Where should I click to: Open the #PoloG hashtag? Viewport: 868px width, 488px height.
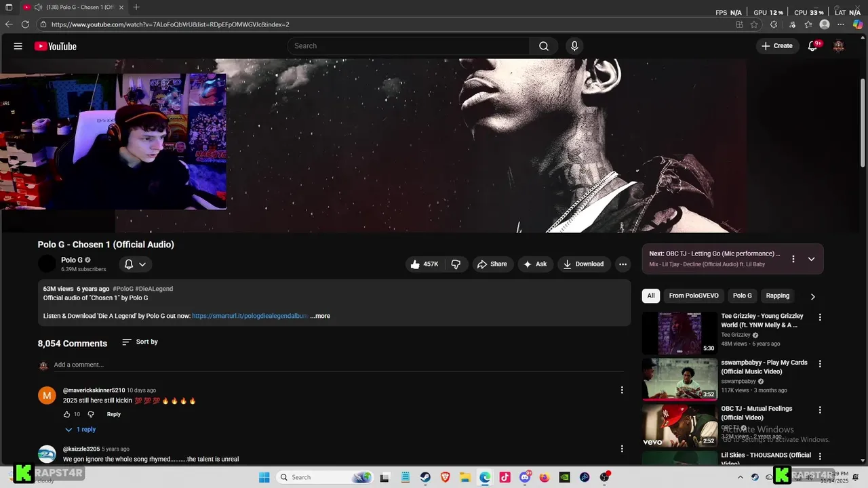point(123,289)
